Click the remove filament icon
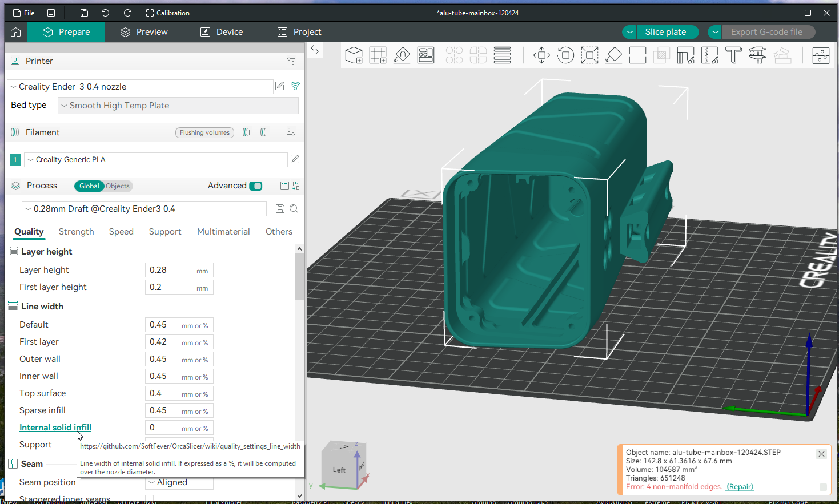 (x=265, y=132)
